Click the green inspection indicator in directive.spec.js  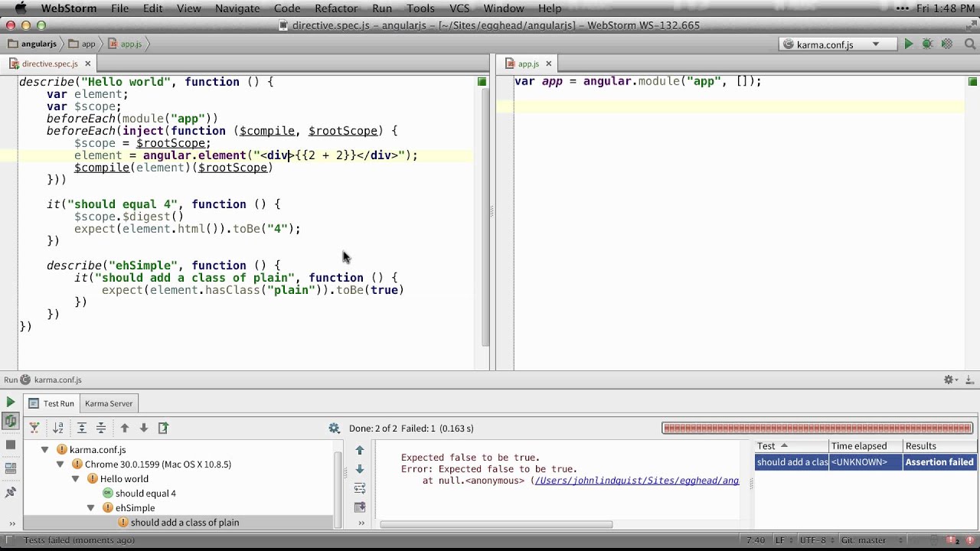point(482,81)
